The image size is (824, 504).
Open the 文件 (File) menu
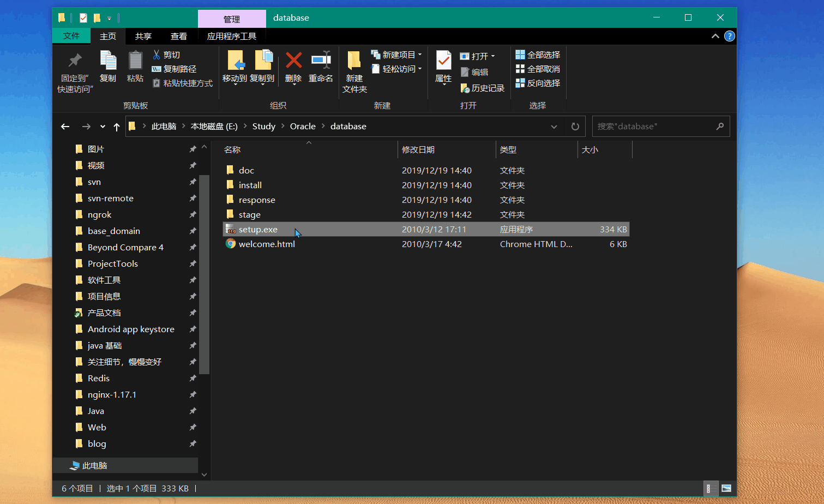click(x=71, y=36)
